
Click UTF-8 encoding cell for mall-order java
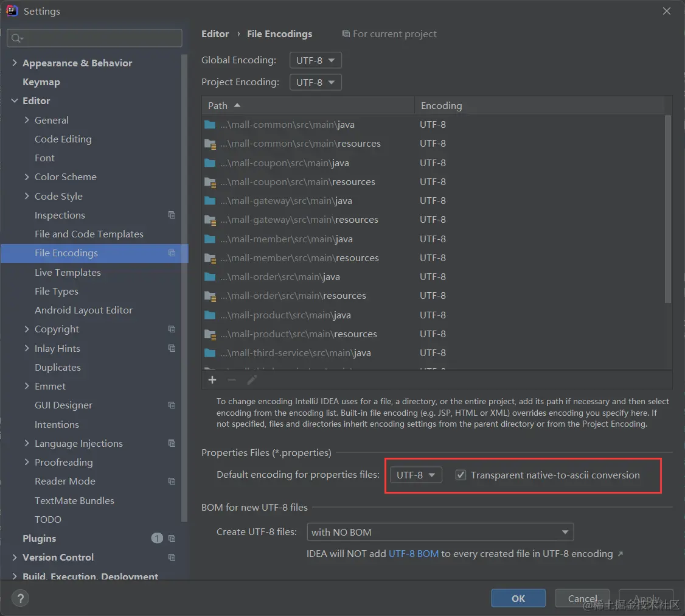[x=433, y=277]
